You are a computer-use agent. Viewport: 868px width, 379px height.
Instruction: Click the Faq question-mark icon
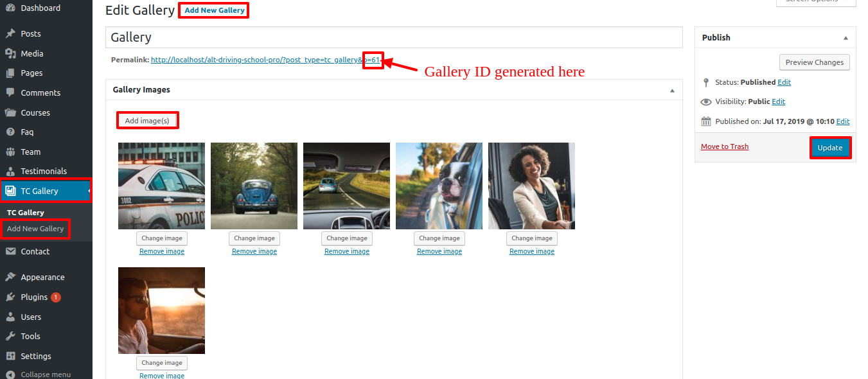(x=10, y=132)
